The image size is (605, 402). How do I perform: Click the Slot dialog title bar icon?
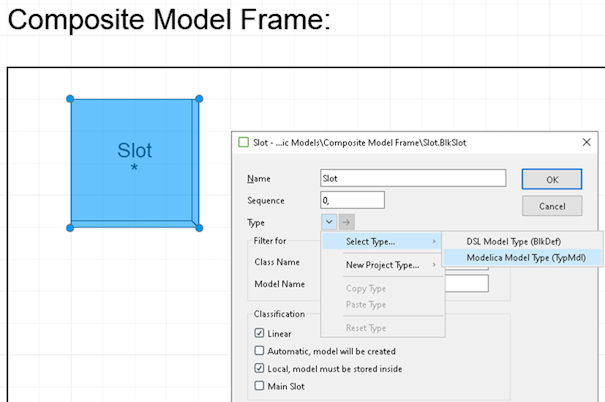pyautogui.click(x=244, y=143)
